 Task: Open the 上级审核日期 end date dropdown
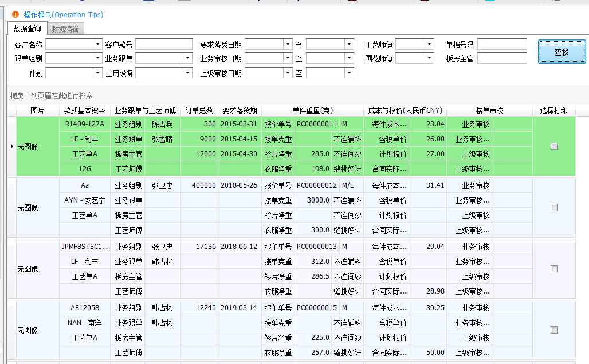click(350, 73)
